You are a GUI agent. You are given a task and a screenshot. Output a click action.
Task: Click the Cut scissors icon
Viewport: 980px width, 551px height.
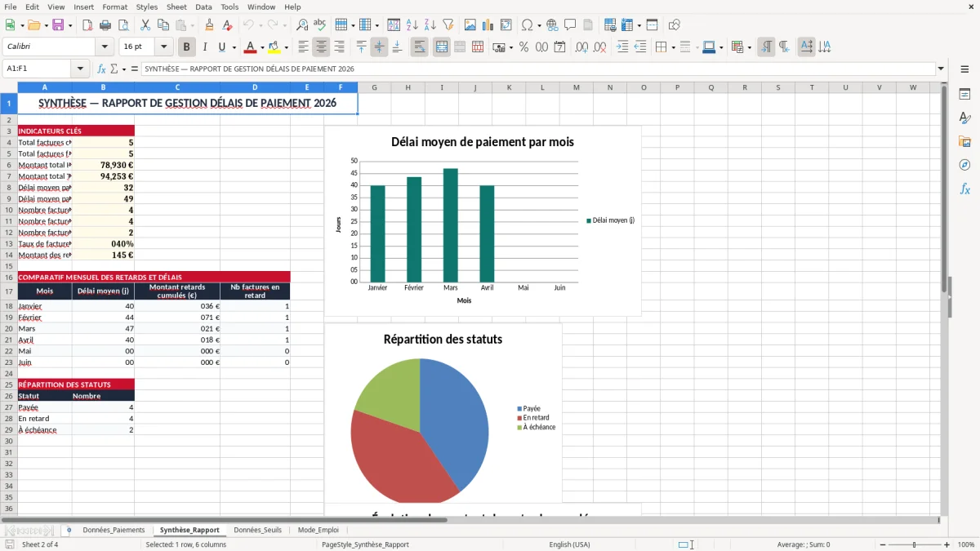(x=145, y=25)
